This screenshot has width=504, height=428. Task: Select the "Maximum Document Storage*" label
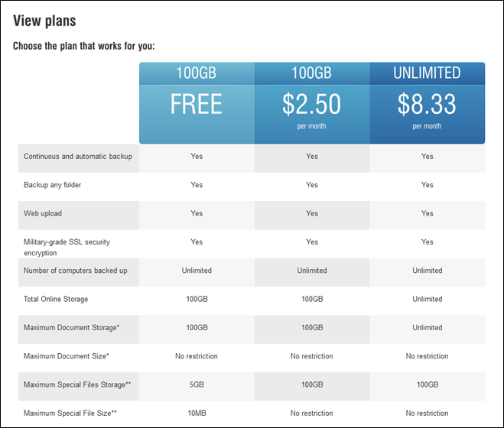coord(69,328)
